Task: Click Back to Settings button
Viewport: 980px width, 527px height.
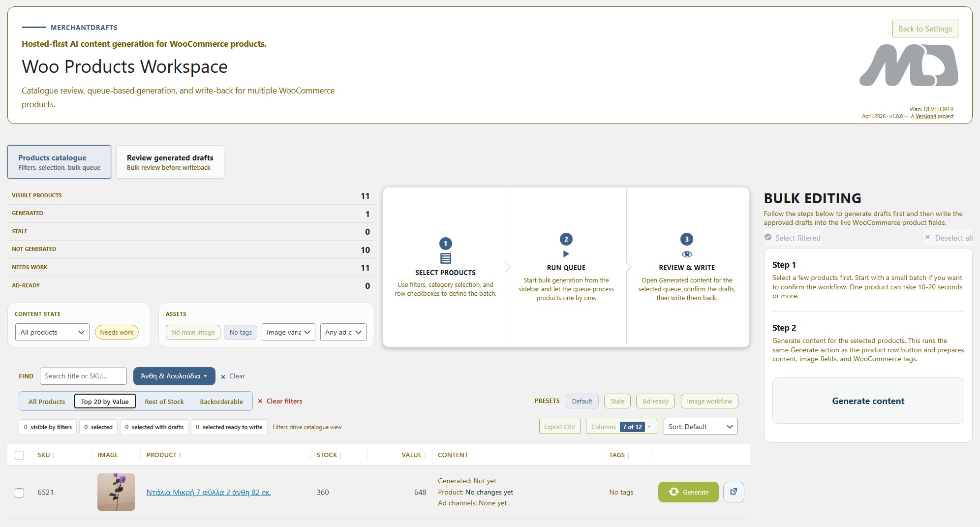Action: (x=925, y=29)
